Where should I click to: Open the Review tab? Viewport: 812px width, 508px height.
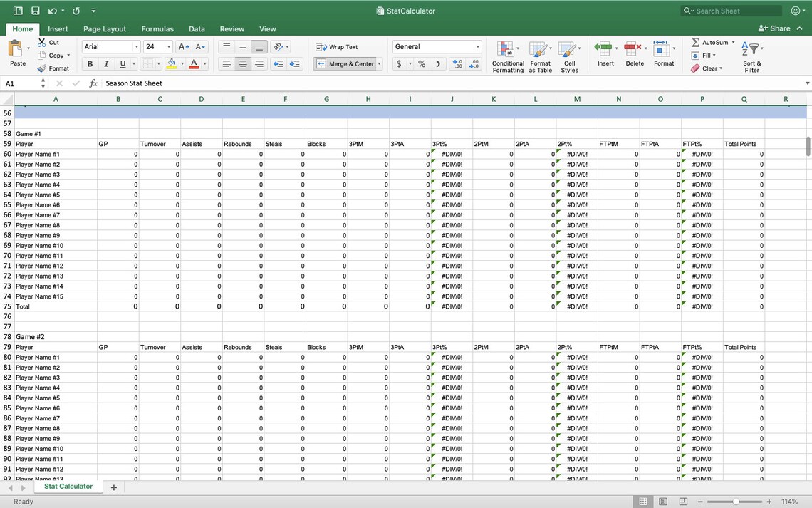[x=231, y=29]
